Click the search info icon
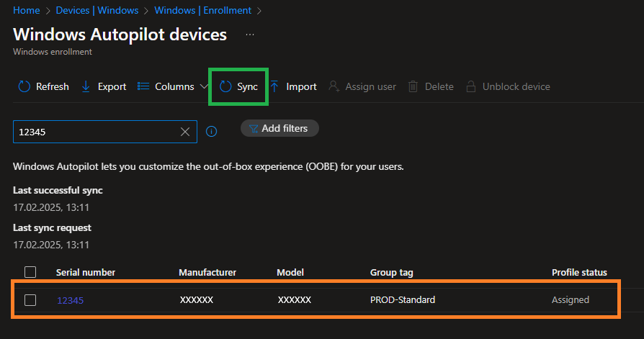This screenshot has height=339, width=644. click(212, 132)
